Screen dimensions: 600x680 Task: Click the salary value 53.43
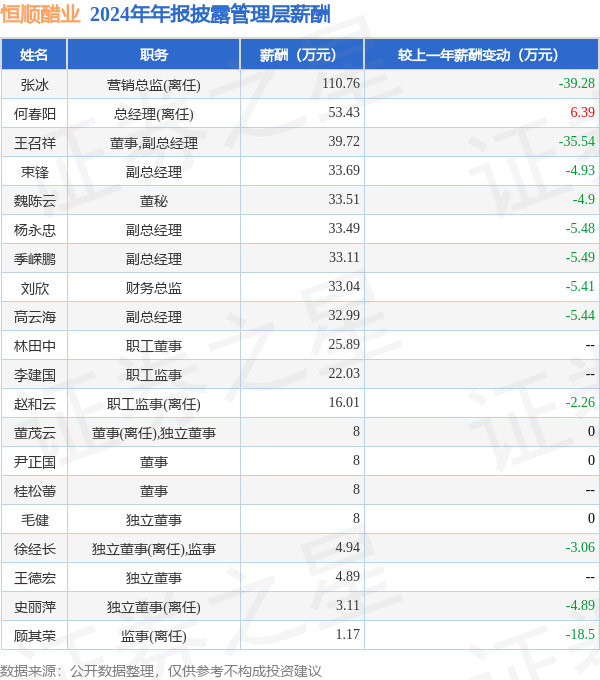click(344, 112)
